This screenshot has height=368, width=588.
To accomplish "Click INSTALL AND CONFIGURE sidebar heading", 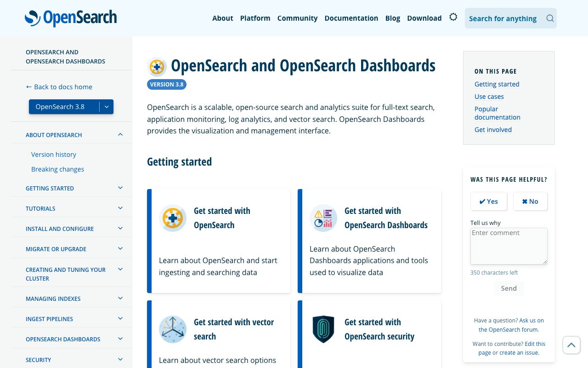I will coord(60,229).
